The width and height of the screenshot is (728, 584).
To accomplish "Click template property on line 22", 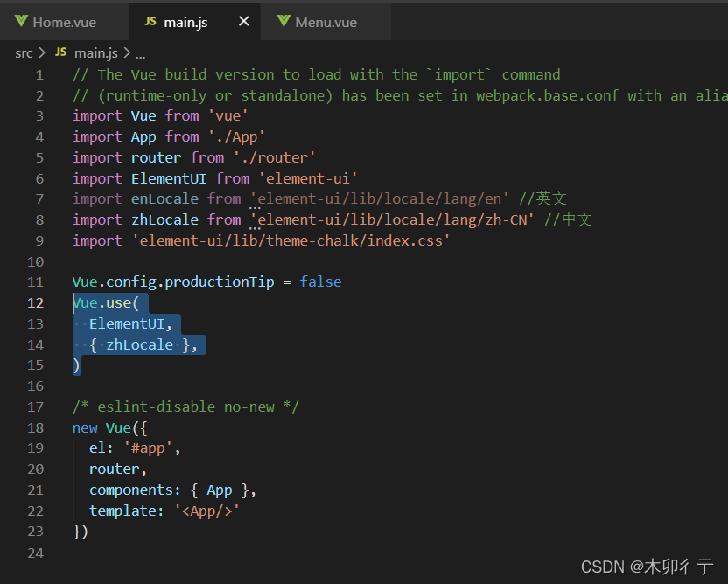I will (122, 511).
